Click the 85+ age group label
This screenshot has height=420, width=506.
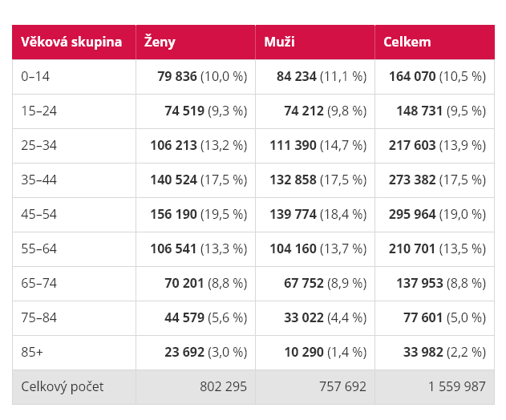pos(33,353)
